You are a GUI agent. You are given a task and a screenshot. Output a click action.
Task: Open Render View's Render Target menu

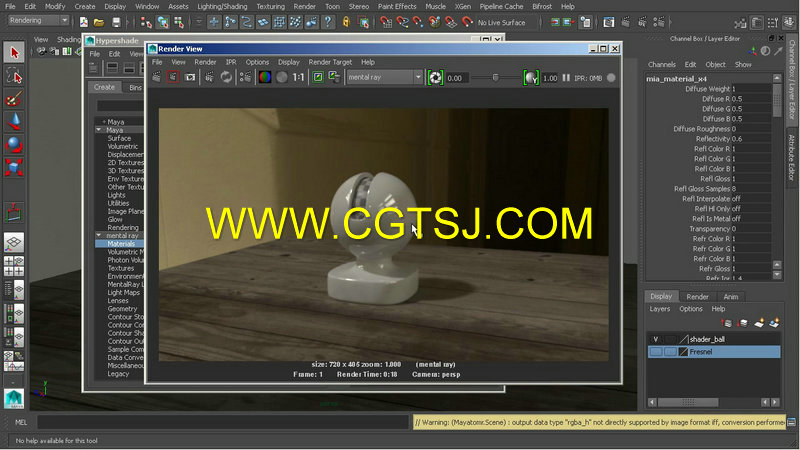tap(330, 62)
